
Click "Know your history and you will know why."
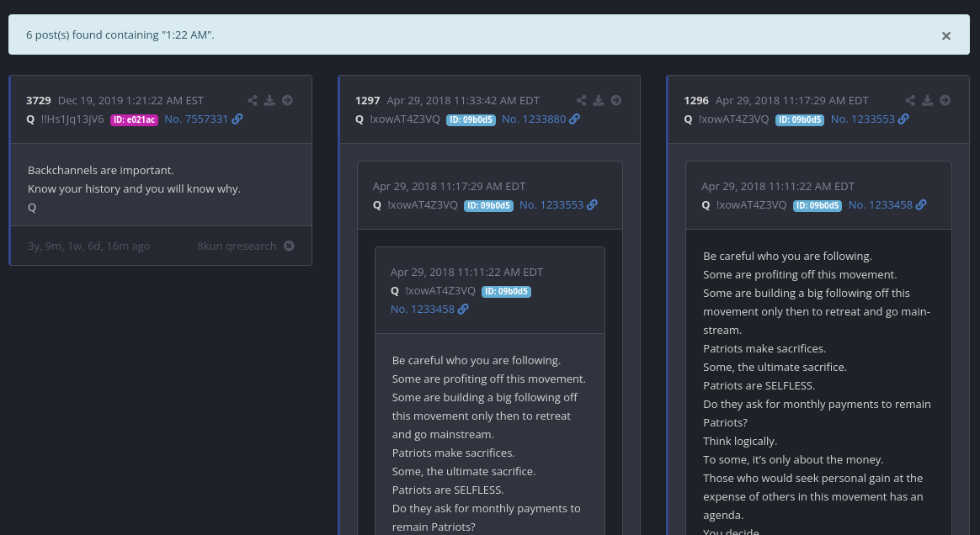point(134,188)
